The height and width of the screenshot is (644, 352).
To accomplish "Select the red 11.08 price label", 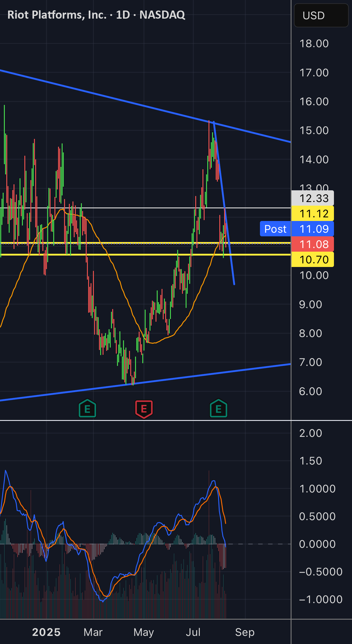I will tap(313, 244).
